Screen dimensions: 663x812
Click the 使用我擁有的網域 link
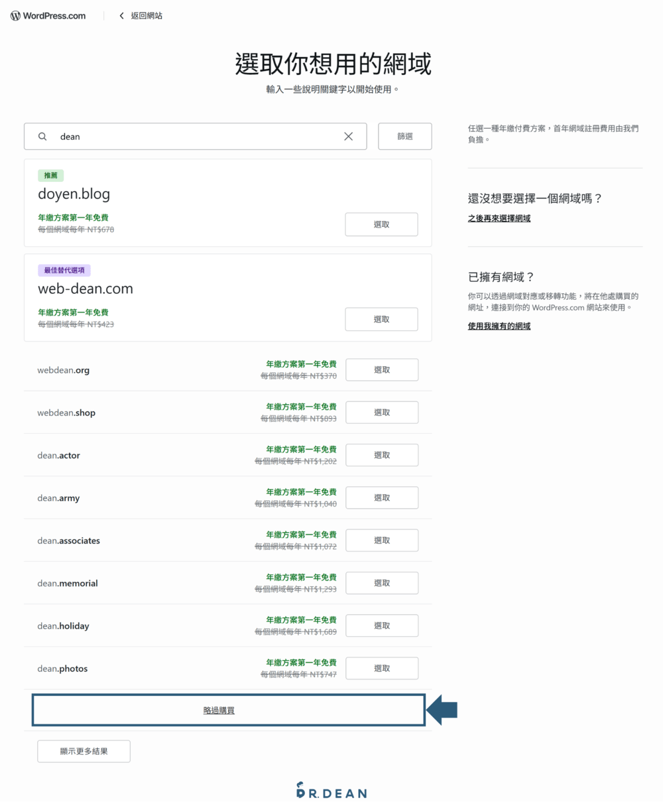coord(499,326)
